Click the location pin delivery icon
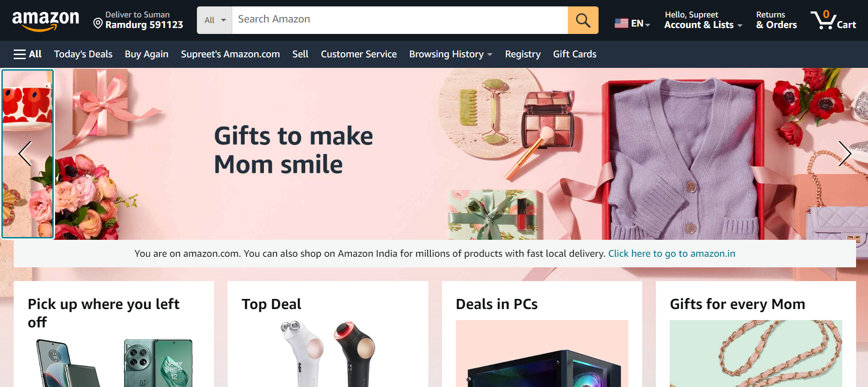 click(98, 23)
